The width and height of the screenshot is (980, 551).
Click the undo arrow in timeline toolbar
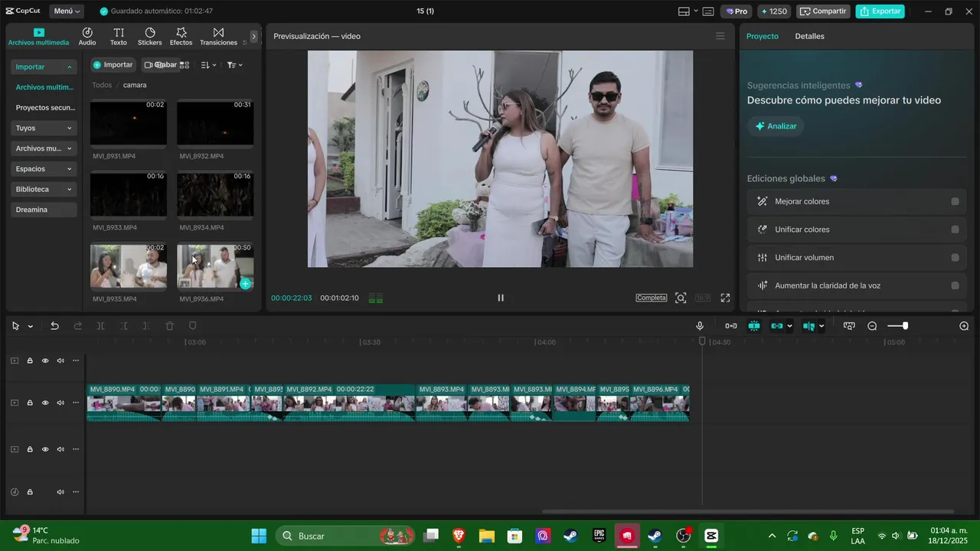click(54, 326)
